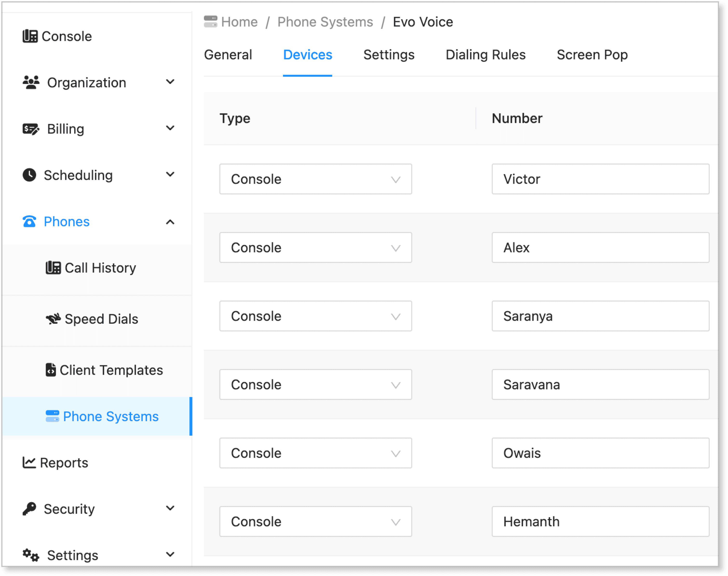Click the Phone Systems server icon
Viewport: 728px width, 576px height.
[x=52, y=416]
